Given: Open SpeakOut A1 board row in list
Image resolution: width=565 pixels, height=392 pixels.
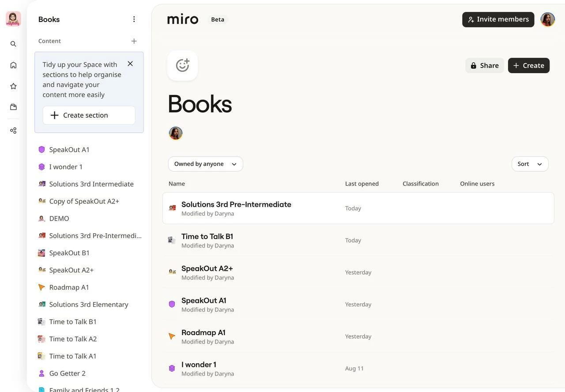Looking at the screenshot, I should pos(358,304).
